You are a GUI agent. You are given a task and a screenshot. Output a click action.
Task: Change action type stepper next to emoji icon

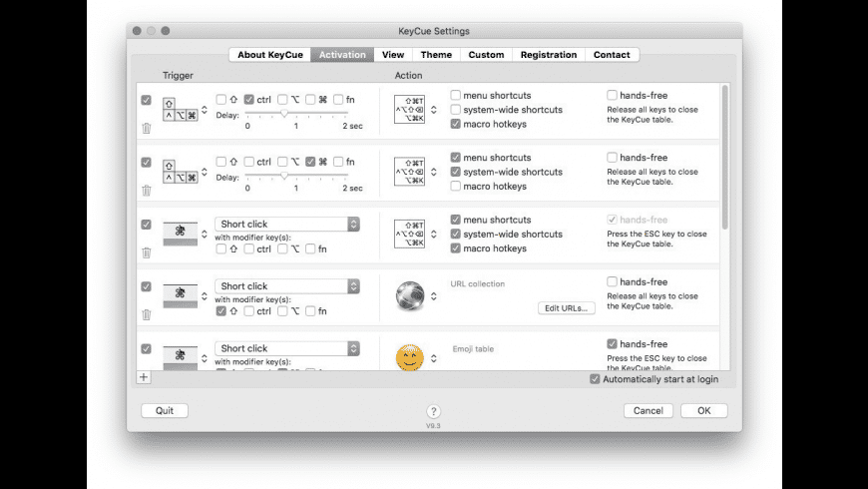[433, 358]
